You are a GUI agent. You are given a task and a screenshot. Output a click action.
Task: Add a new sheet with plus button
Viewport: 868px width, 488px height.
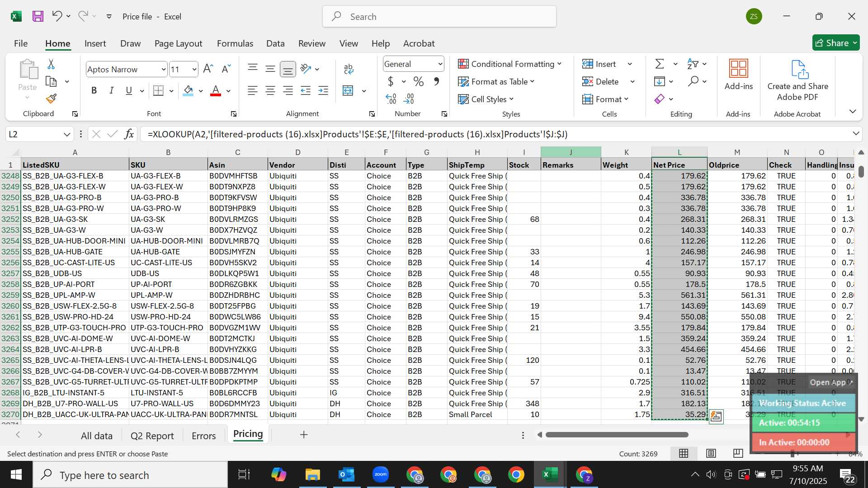pos(304,435)
